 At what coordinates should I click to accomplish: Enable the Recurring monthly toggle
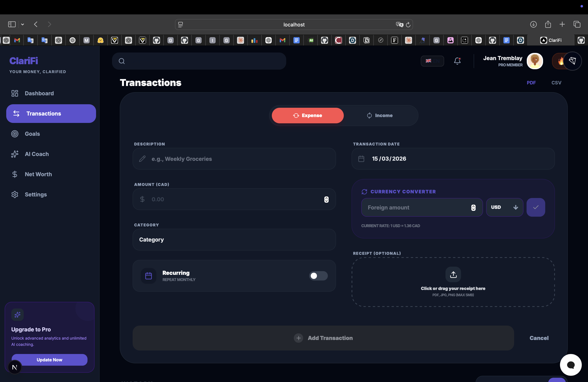tap(318, 276)
